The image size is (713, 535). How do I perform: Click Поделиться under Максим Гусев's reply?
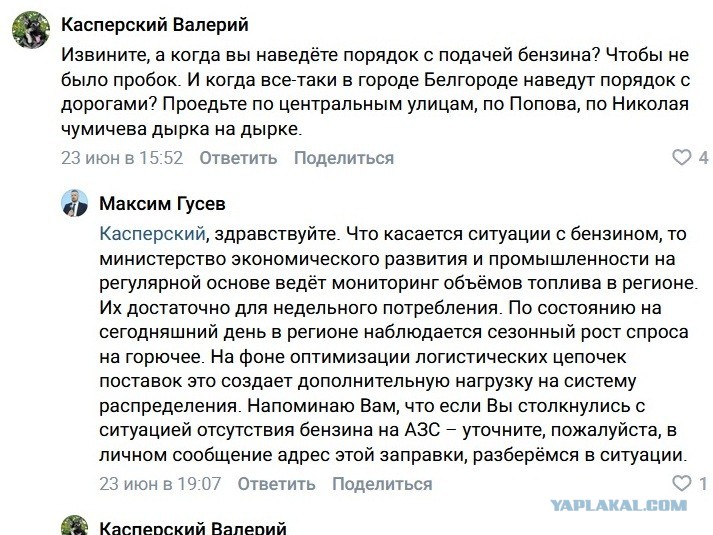[x=382, y=484]
